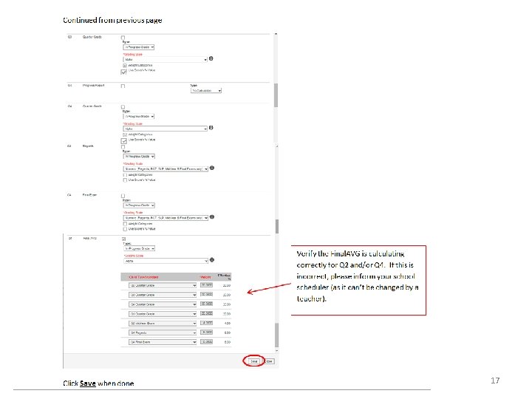Open the Type dropdown under Final Exam
The image size is (532, 399).
139,205
